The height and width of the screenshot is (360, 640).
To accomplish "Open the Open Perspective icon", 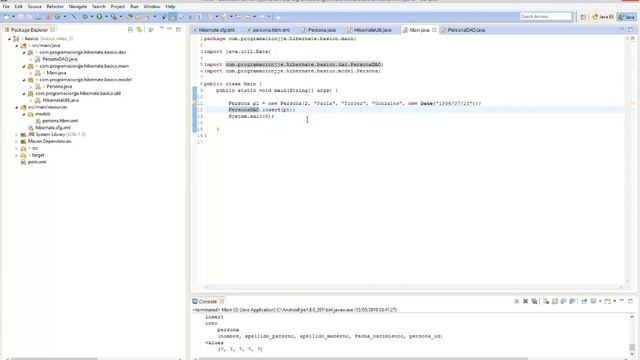I will (x=583, y=17).
